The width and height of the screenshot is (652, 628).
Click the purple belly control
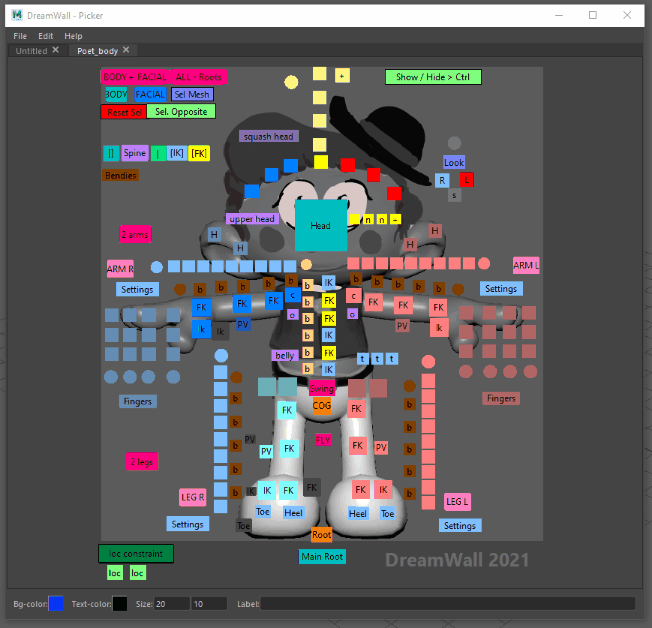[284, 355]
